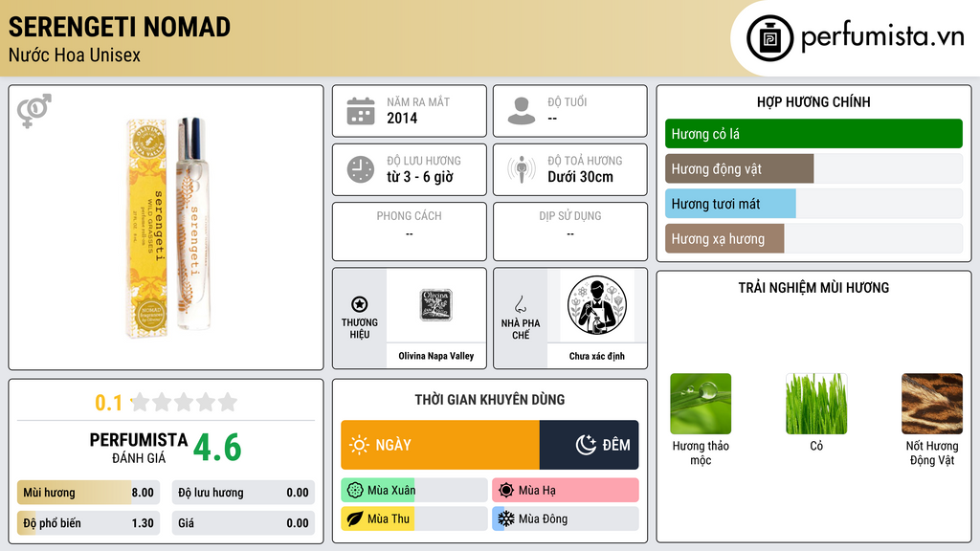980x551 pixels.
Task: Click the Dưới 30cm sillage value
Action: point(581,177)
